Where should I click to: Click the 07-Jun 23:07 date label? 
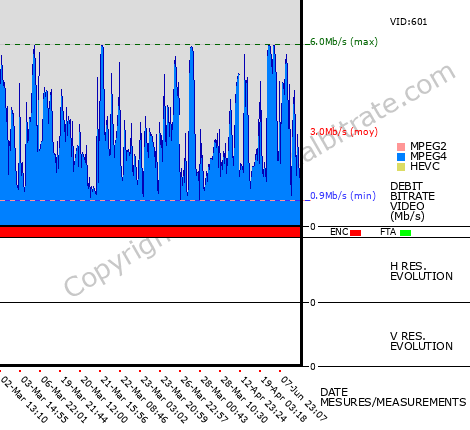pyautogui.click(x=303, y=400)
